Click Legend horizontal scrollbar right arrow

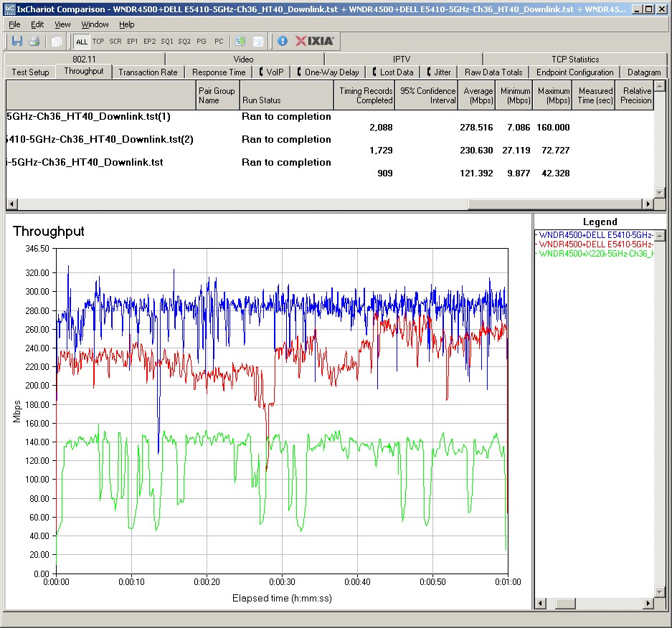point(648,603)
